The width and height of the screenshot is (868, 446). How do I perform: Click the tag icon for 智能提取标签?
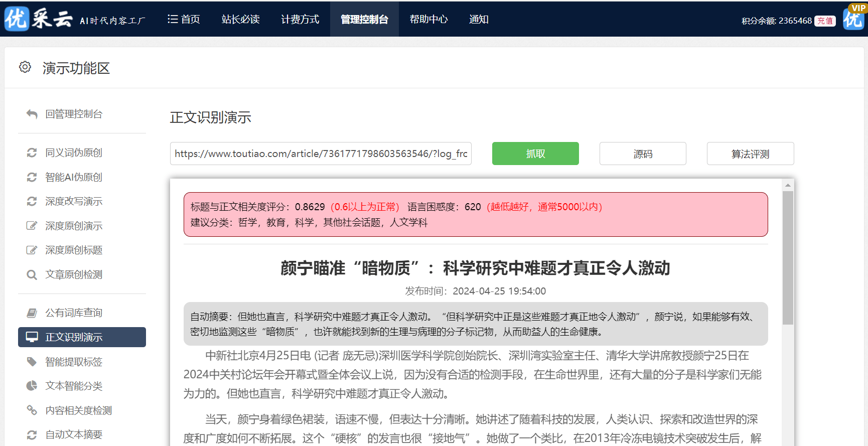(32, 362)
